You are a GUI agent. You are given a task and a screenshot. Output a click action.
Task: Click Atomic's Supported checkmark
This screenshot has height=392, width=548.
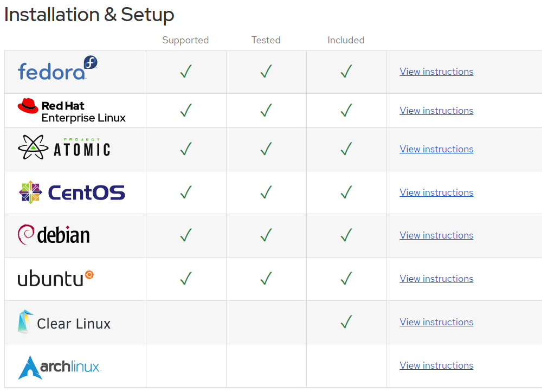pyautogui.click(x=186, y=149)
